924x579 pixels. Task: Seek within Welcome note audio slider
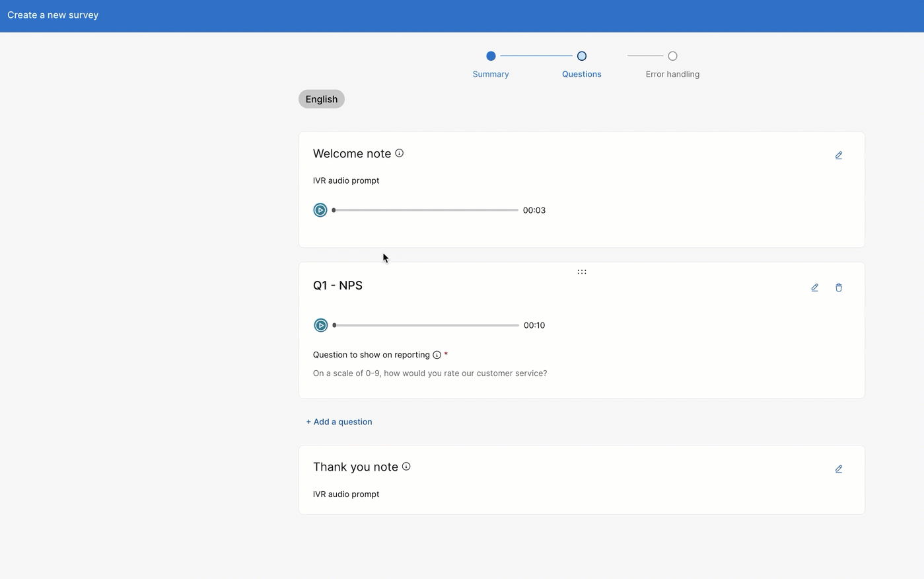[x=426, y=210]
